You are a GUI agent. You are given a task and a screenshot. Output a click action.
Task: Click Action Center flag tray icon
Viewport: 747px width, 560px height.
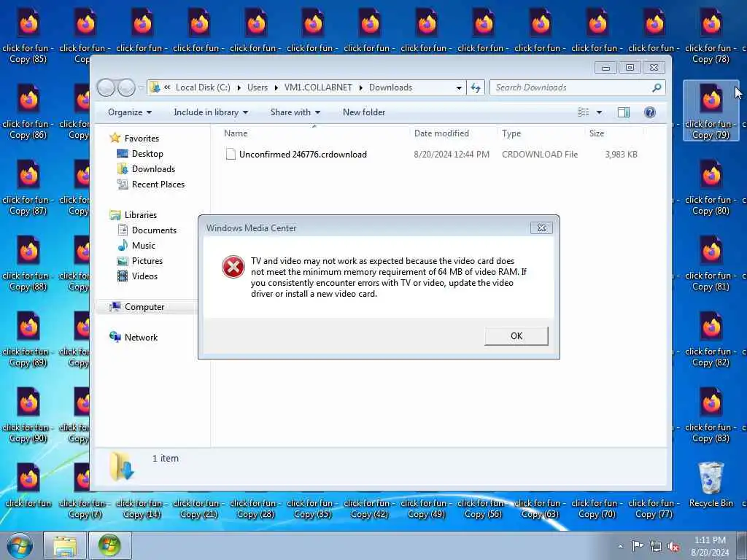click(638, 546)
